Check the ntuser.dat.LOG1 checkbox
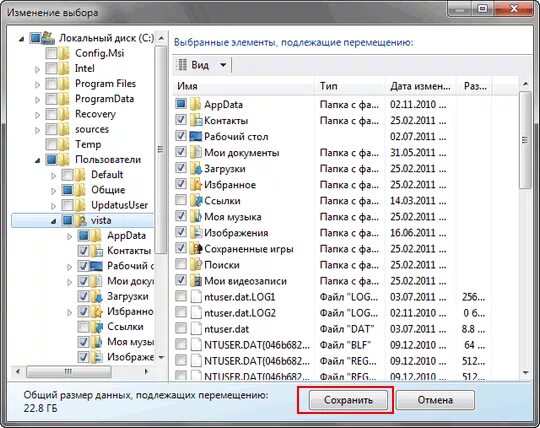The image size is (540, 428). (181, 296)
